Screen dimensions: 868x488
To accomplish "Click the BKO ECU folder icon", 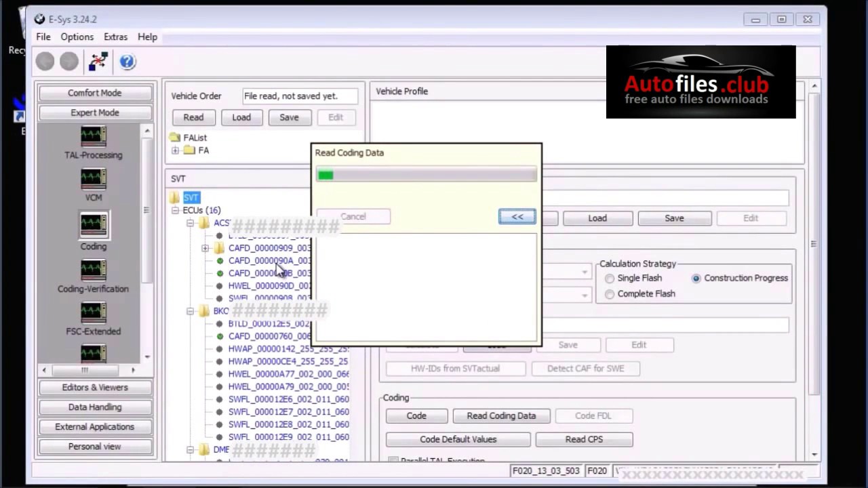I will pyautogui.click(x=204, y=311).
